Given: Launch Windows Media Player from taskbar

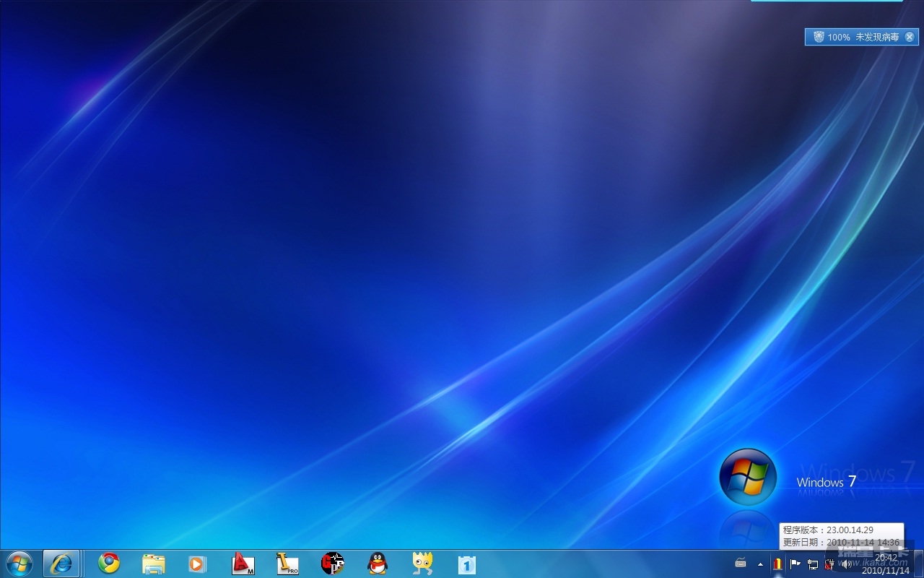Looking at the screenshot, I should click(198, 564).
